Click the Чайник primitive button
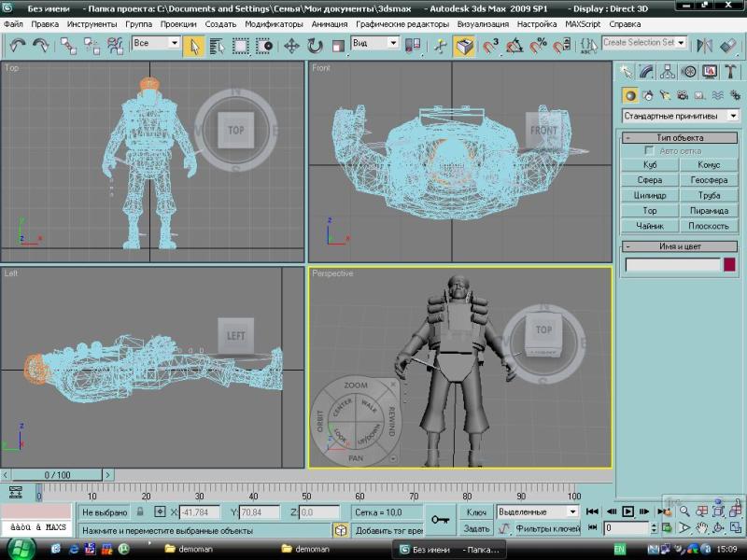The width and height of the screenshot is (747, 560). pyautogui.click(x=650, y=226)
